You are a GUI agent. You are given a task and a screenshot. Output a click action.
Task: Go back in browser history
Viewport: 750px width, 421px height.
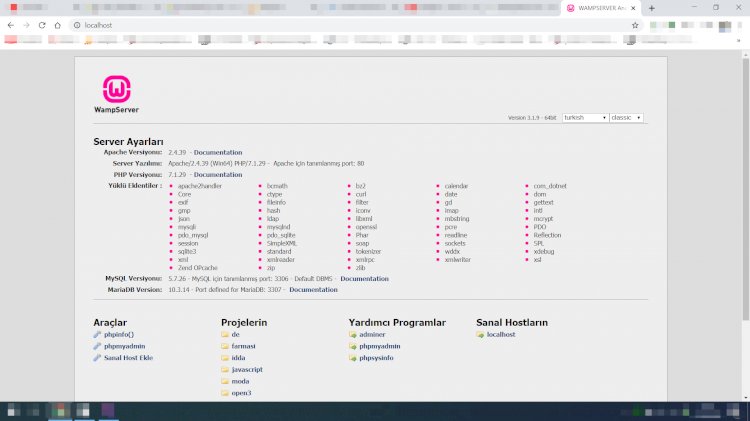pos(11,25)
